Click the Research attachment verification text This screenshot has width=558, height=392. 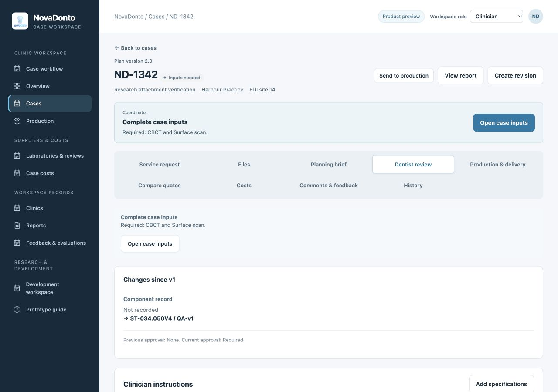click(x=155, y=90)
